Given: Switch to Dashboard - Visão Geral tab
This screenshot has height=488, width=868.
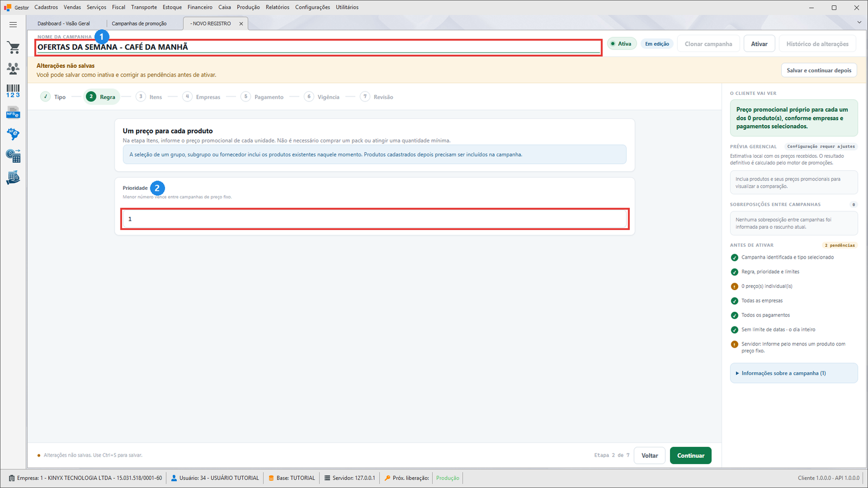Looking at the screenshot, I should pos(64,23).
